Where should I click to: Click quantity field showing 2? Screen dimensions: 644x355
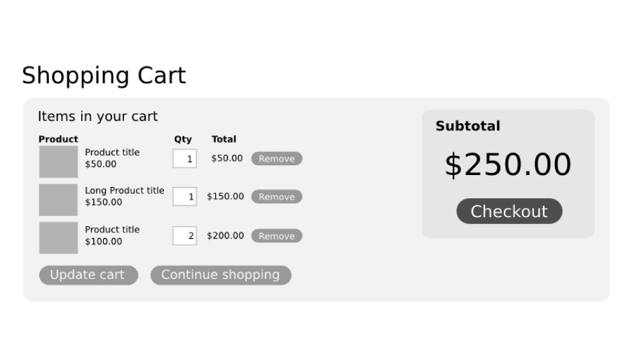coord(184,236)
